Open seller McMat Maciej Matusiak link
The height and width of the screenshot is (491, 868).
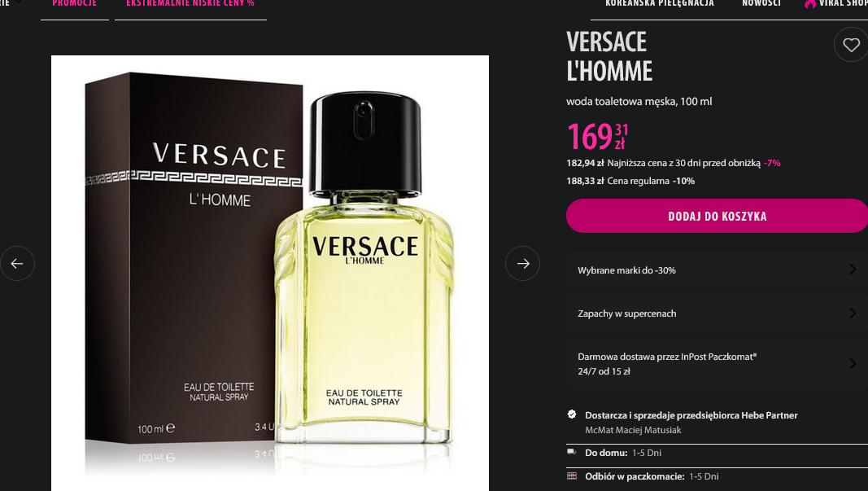pyautogui.click(x=633, y=430)
